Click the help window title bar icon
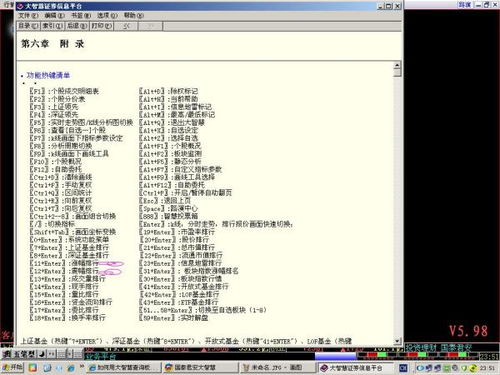500x375 pixels. click(x=20, y=6)
